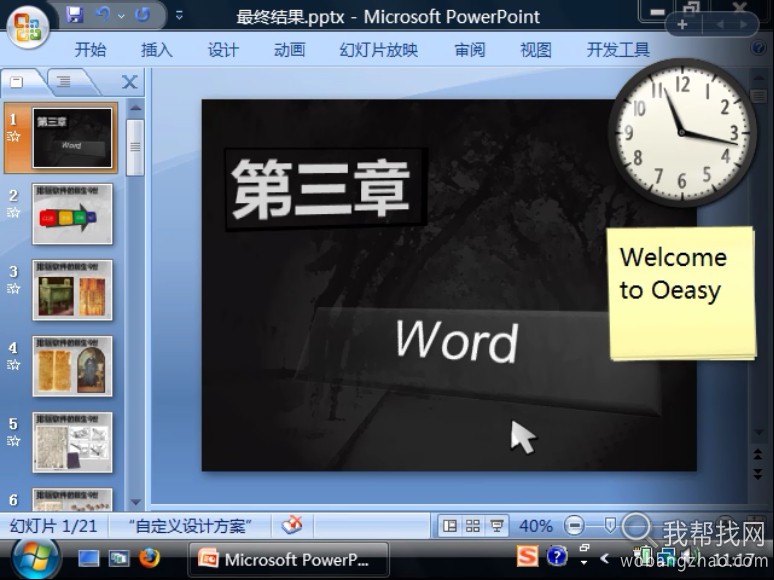Click animation star icon beside slide 4
The height and width of the screenshot is (580, 774).
pyautogui.click(x=13, y=365)
